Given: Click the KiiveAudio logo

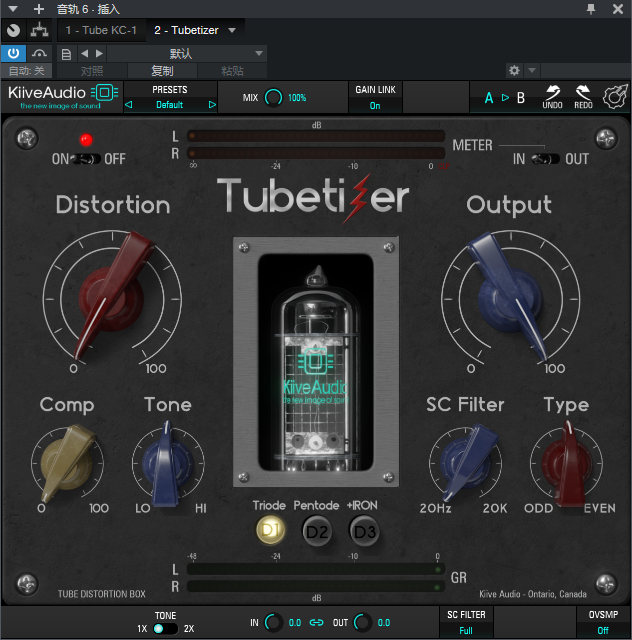Looking at the screenshot, I should [62, 97].
